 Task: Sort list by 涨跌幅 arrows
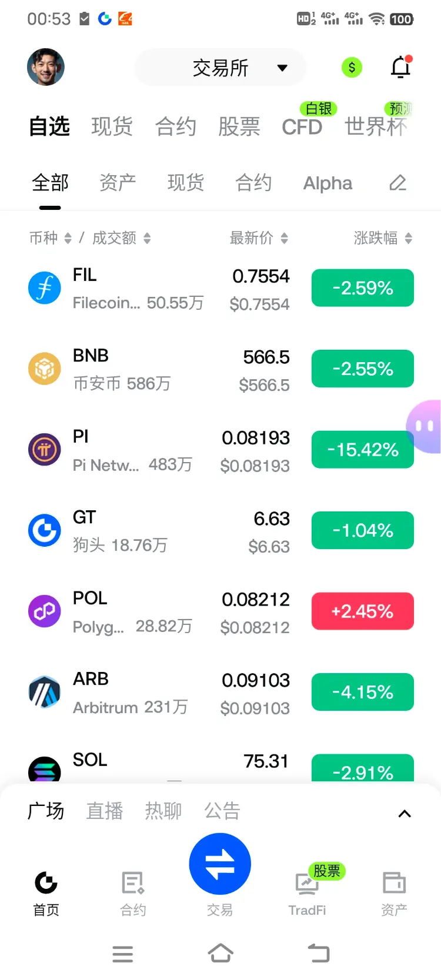(x=409, y=238)
